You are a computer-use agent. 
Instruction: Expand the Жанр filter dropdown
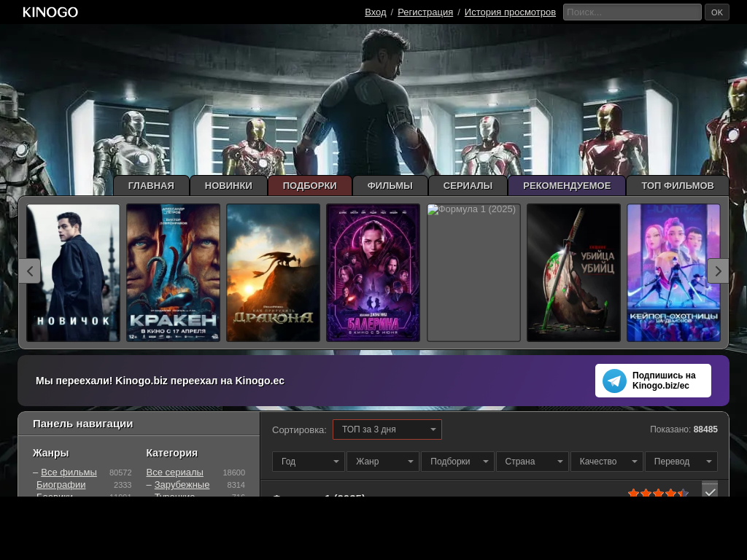(383, 462)
